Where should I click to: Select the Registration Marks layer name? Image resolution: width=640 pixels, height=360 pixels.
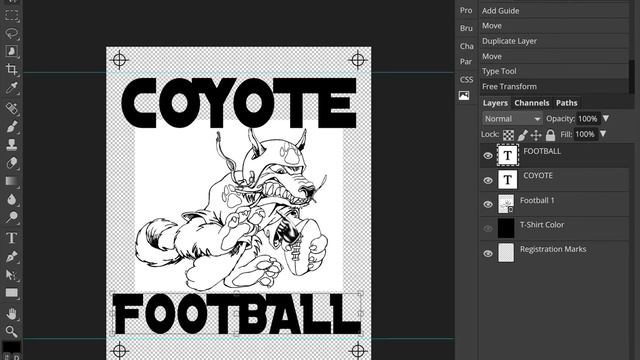[553, 249]
